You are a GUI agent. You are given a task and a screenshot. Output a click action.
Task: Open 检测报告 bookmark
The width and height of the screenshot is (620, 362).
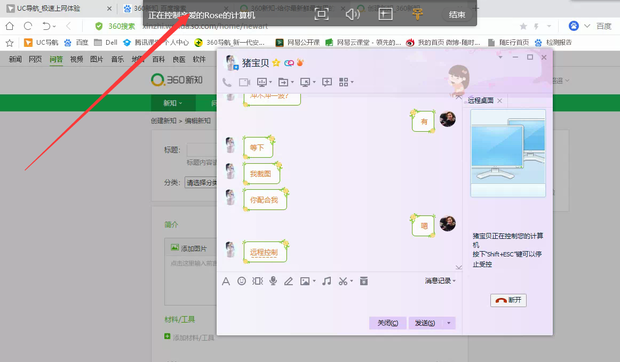554,42
